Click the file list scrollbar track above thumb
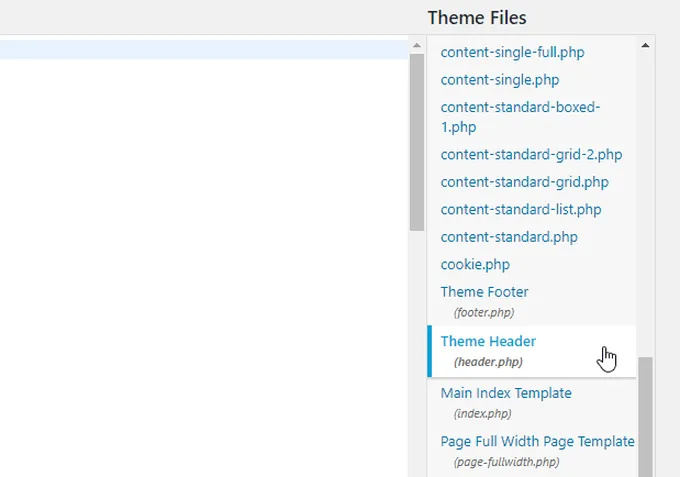 coord(646,200)
